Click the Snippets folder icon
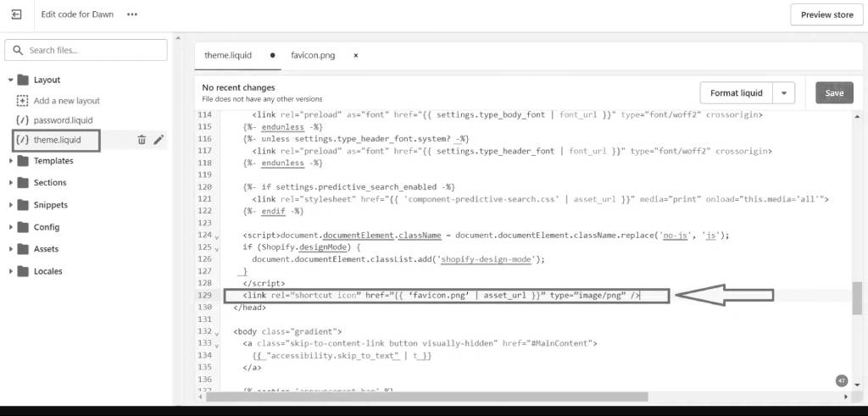The image size is (868, 416). [23, 205]
